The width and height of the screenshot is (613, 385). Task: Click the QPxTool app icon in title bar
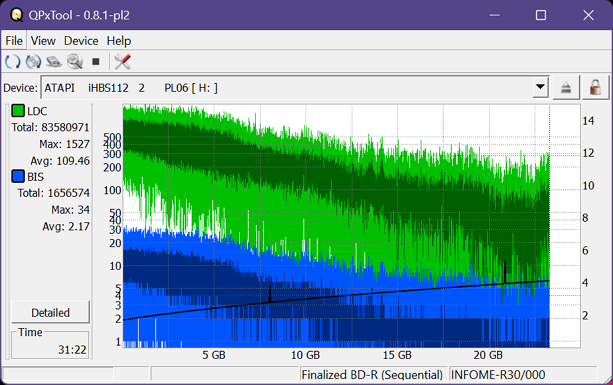(x=16, y=15)
